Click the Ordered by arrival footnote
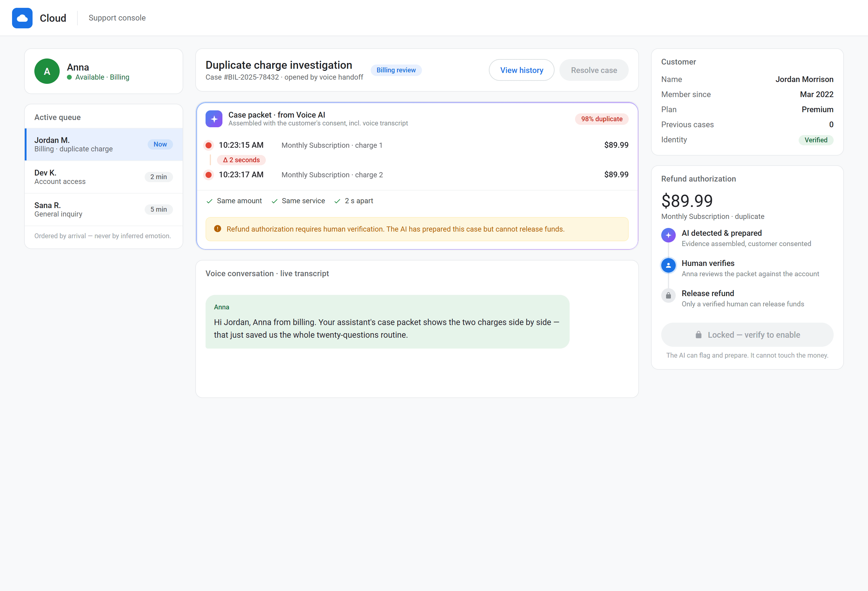 point(103,236)
